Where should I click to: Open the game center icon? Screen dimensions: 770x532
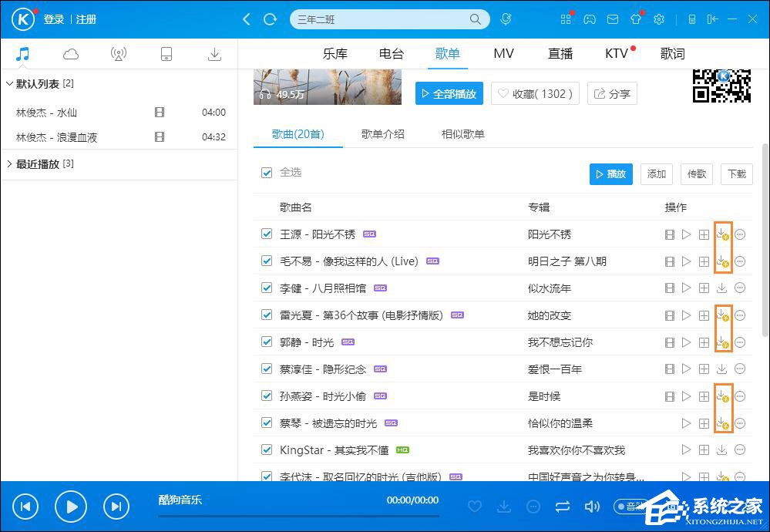point(590,19)
